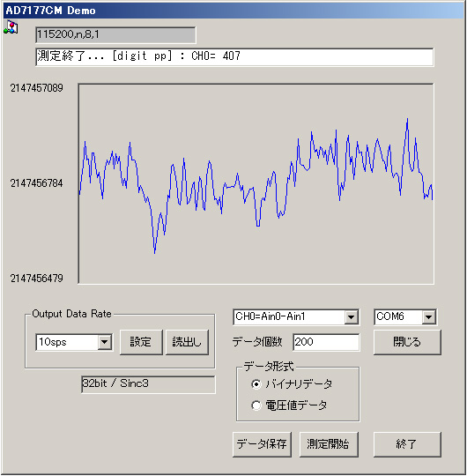Click the 測定終了 status message field
Image resolution: width=467 pixels, height=476 pixels.
(234, 56)
